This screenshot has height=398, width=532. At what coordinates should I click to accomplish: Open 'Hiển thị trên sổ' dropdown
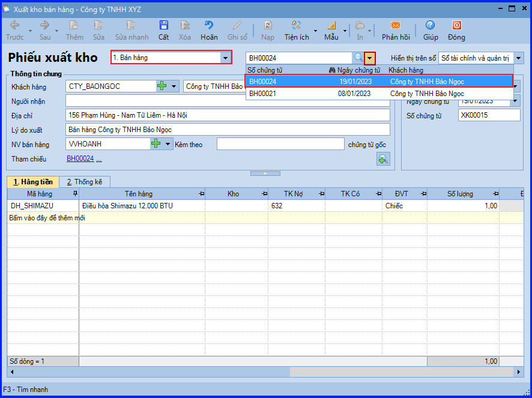coord(518,58)
